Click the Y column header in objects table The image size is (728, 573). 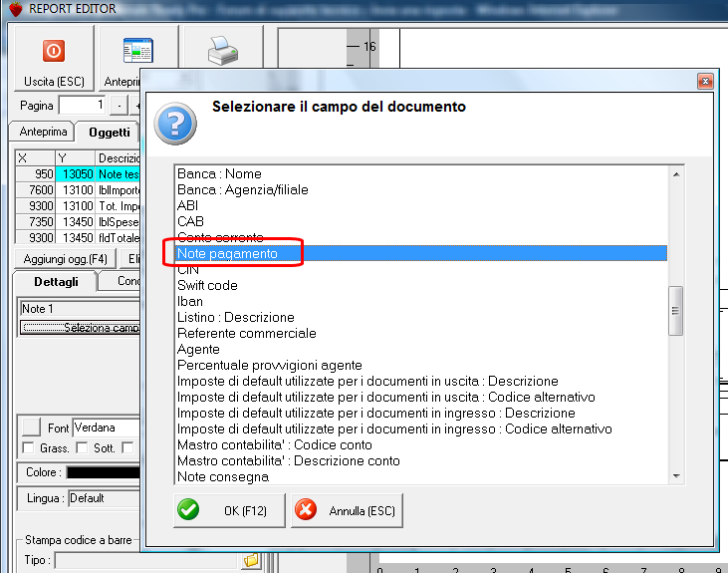pos(76,158)
